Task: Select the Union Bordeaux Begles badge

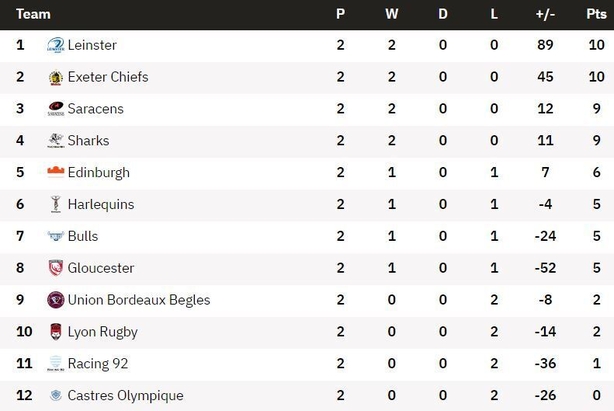Action: tap(56, 300)
